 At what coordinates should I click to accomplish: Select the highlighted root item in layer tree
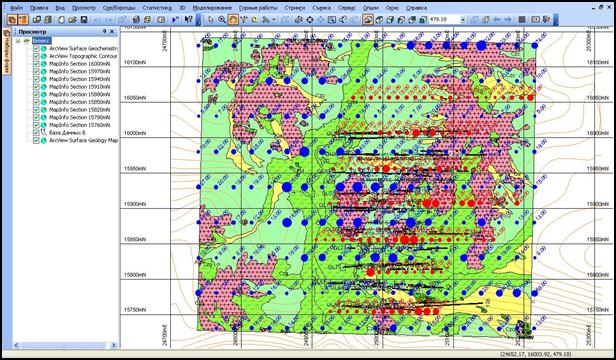coord(42,41)
